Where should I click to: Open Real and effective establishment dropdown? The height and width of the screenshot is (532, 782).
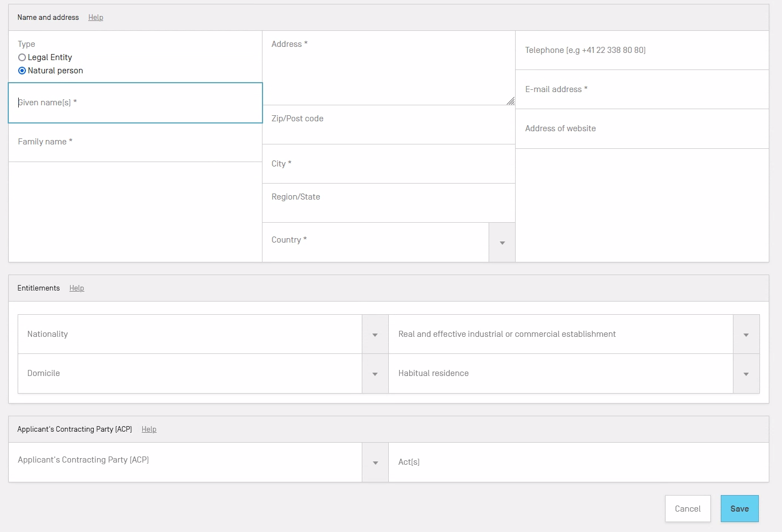[x=746, y=335]
